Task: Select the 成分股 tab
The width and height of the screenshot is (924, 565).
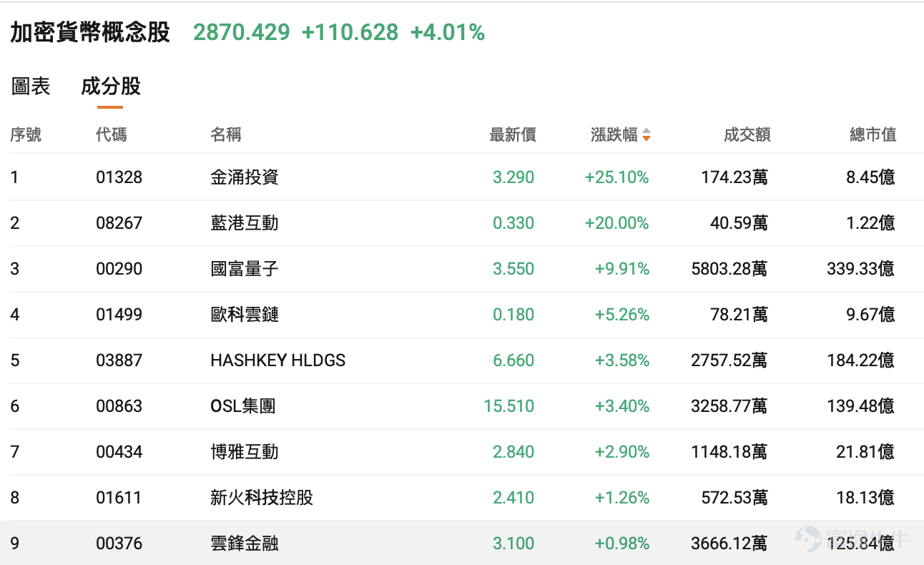Action: (x=110, y=87)
